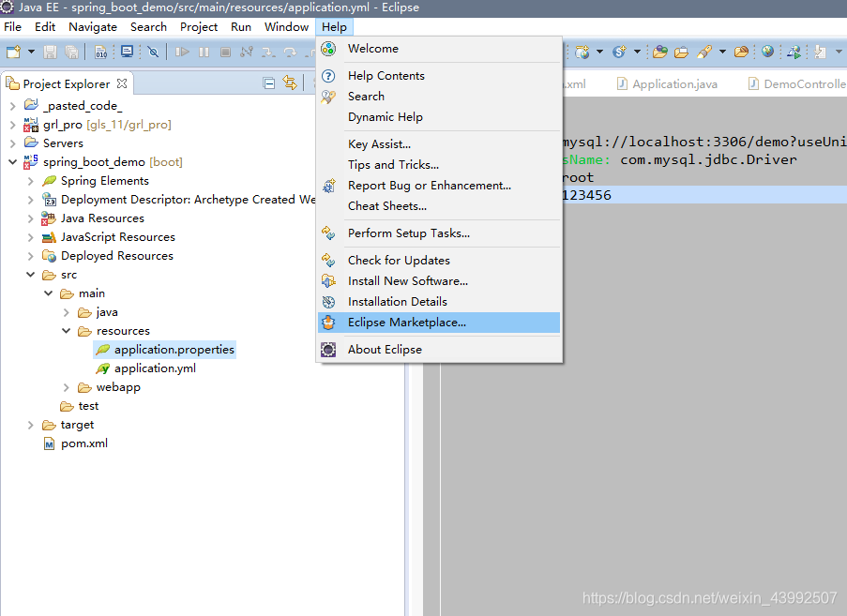
Task: Click the Save toolbar icon
Action: coord(50,52)
